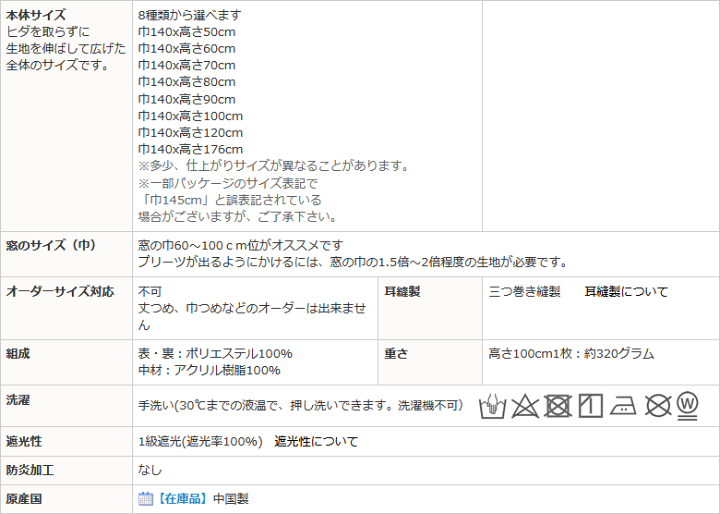This screenshot has height=514, width=720.
Task: Select the 巾140x高さ100cm size line
Action: pos(190,116)
